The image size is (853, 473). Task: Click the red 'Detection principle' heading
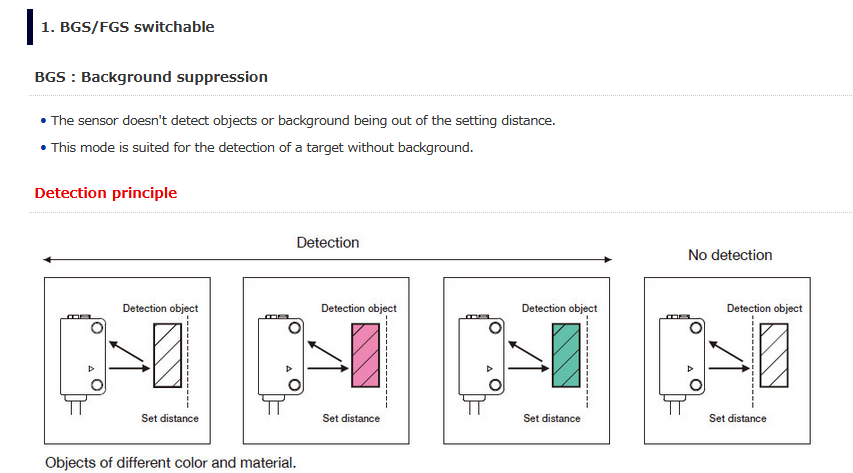(x=106, y=193)
